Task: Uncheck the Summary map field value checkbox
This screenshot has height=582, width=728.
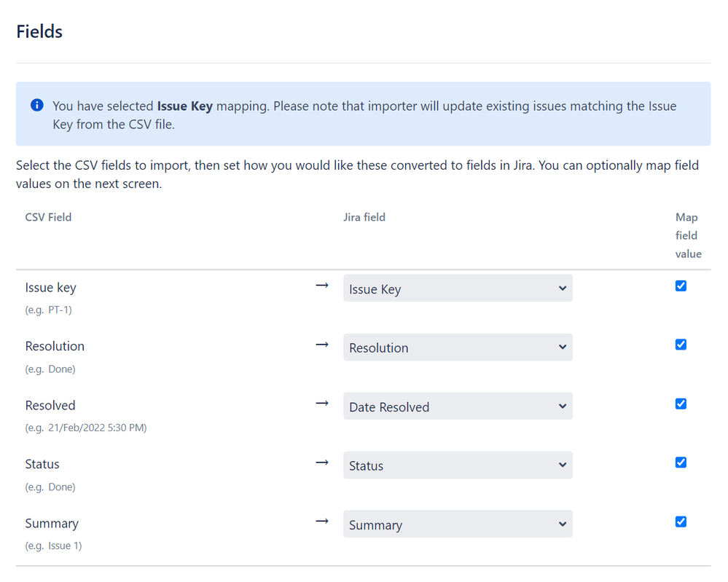Action: point(681,522)
